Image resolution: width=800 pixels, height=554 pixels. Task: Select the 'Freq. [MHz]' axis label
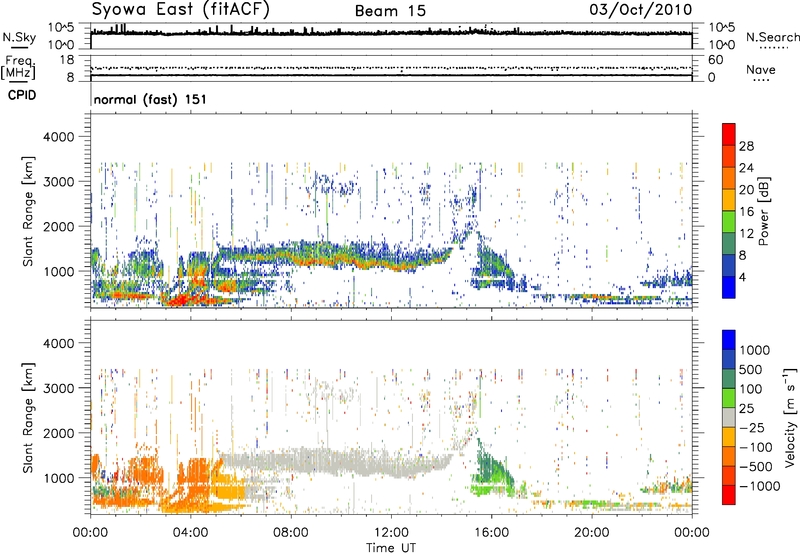click(x=18, y=68)
